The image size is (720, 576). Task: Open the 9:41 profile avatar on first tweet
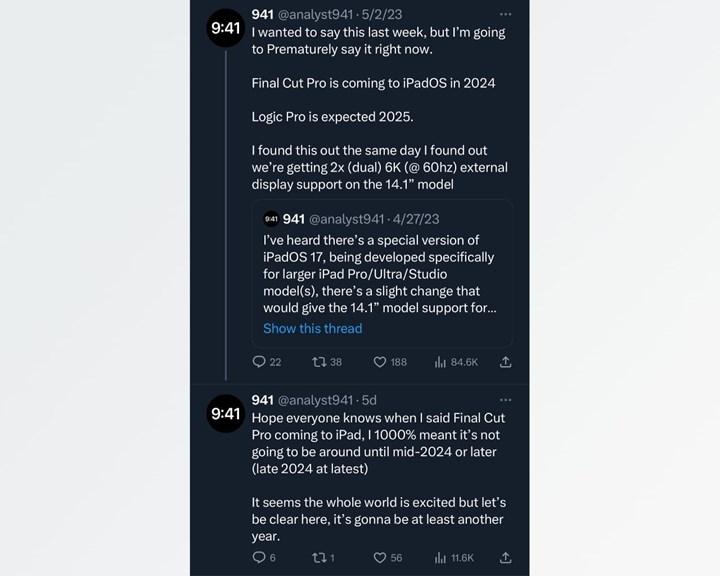tap(225, 29)
